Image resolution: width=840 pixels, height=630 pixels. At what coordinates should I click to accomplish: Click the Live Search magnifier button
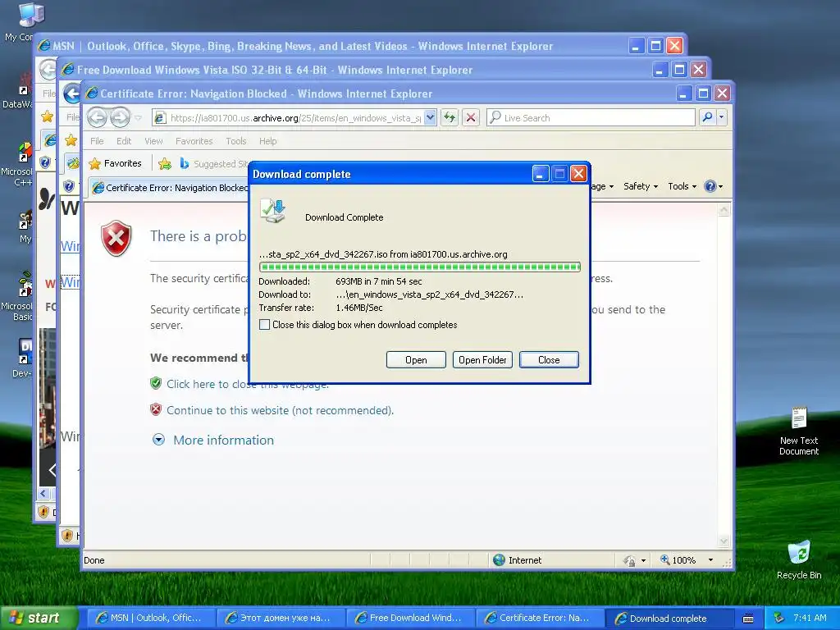click(x=707, y=117)
